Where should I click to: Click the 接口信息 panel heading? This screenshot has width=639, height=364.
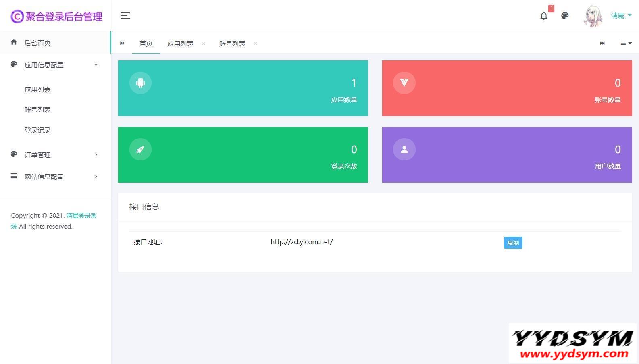click(x=144, y=206)
